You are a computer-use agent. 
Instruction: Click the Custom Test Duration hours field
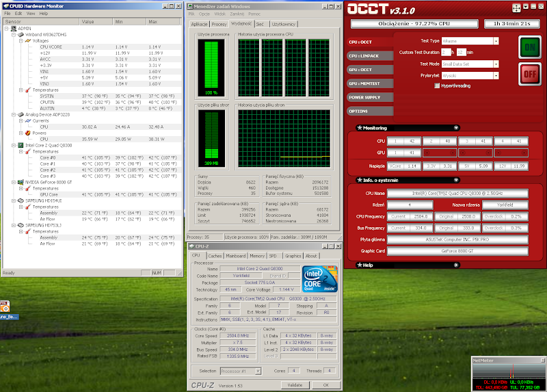[446, 53]
